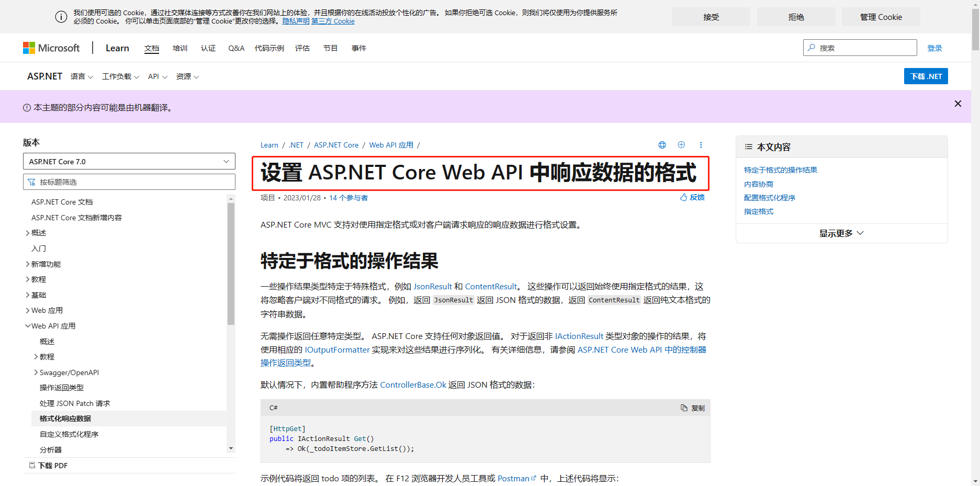Open the 语言 dropdown menu
The width and height of the screenshot is (980, 486).
pos(82,76)
